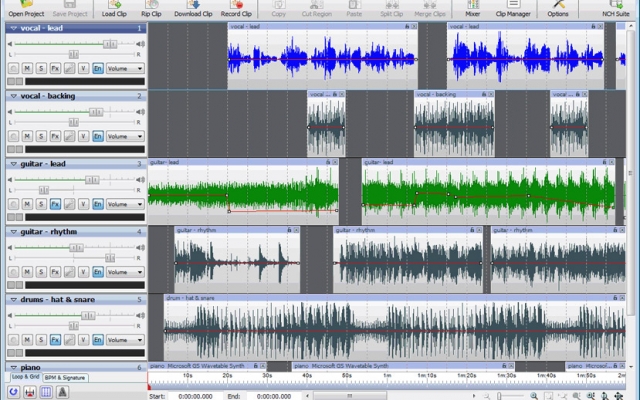Switch to BPM & Signature tab
The width and height of the screenshot is (640, 400).
(65, 378)
